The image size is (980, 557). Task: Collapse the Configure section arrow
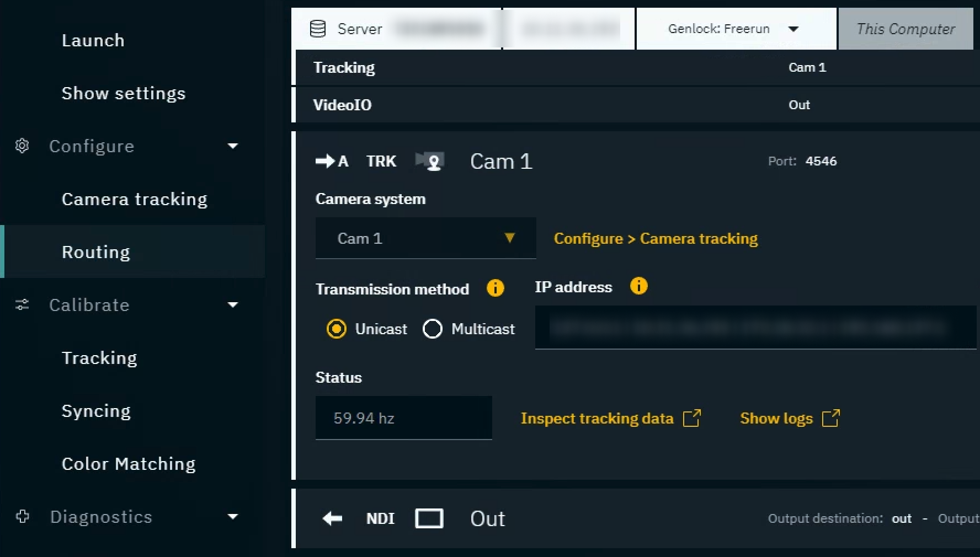tap(233, 146)
